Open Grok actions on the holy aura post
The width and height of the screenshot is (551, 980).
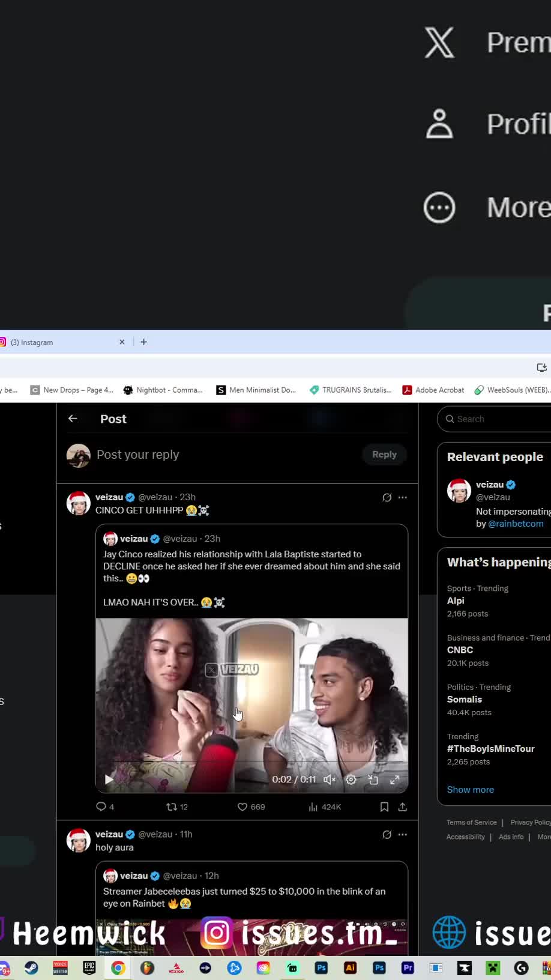387,834
